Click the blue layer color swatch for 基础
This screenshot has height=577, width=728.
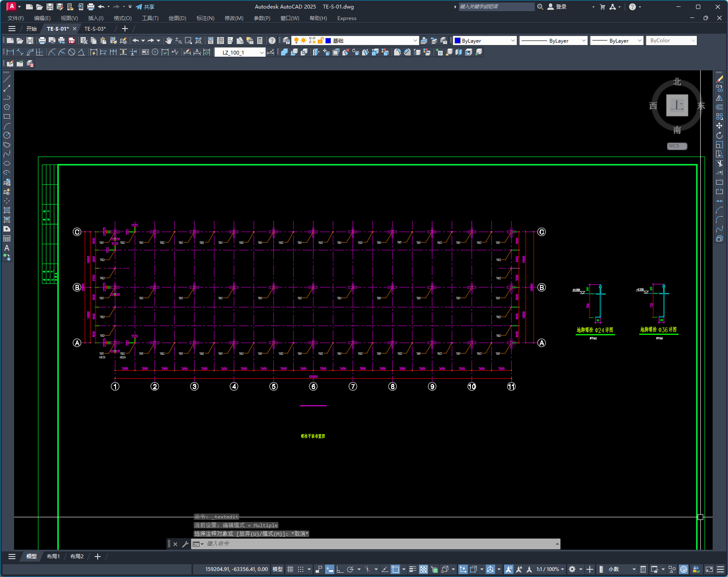pos(328,41)
